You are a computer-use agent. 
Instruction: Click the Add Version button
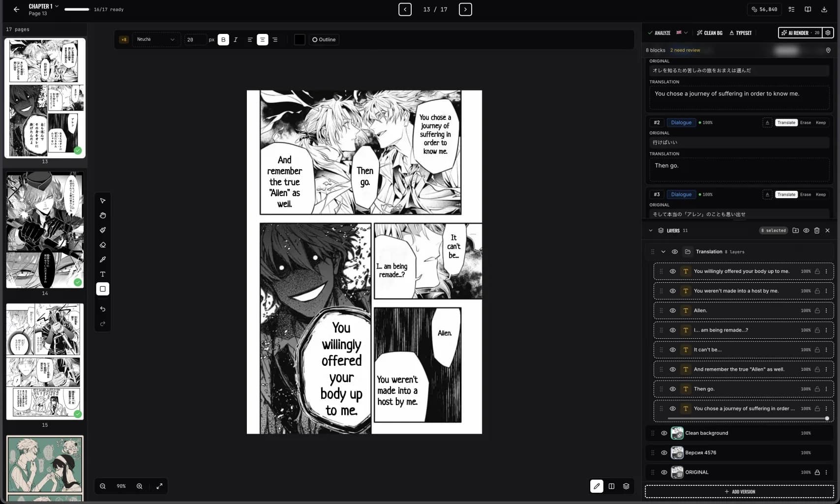(x=739, y=492)
